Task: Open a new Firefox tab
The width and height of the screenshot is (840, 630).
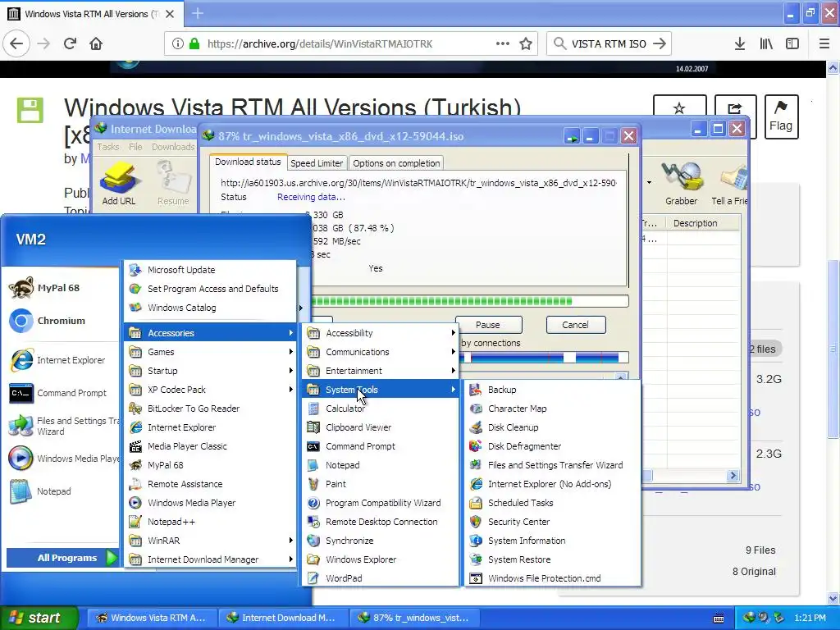Action: coord(197,13)
